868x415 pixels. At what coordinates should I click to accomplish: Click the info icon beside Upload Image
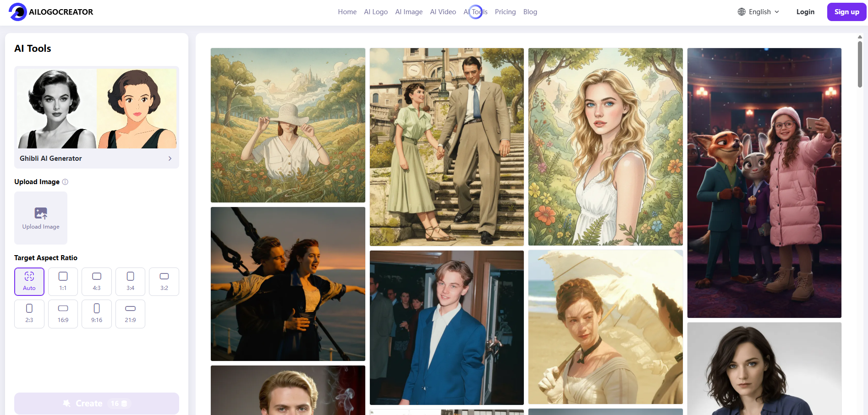(x=65, y=182)
